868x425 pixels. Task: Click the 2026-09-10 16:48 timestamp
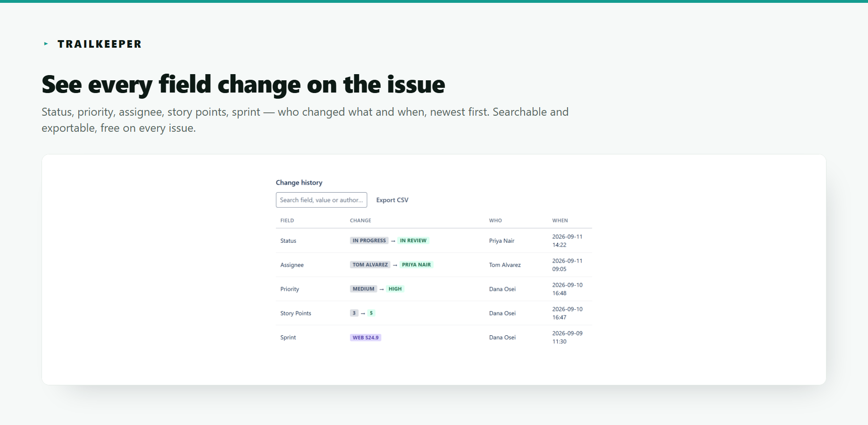pyautogui.click(x=568, y=289)
